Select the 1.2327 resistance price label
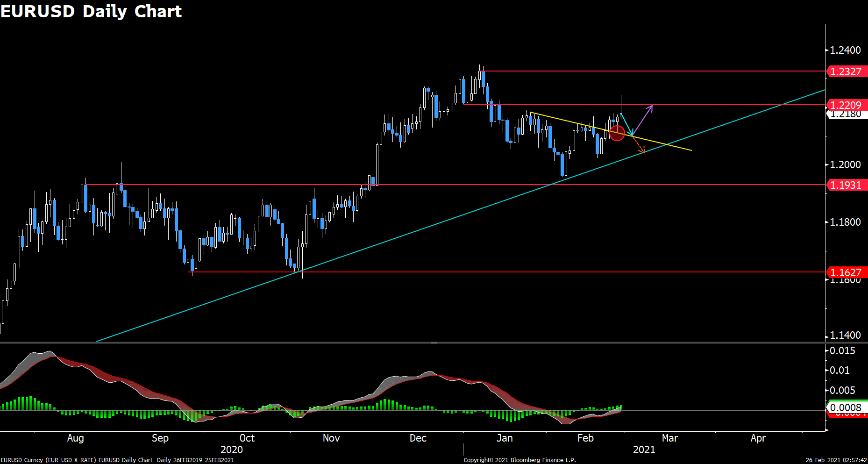Image resolution: width=868 pixels, height=464 pixels. (x=847, y=71)
